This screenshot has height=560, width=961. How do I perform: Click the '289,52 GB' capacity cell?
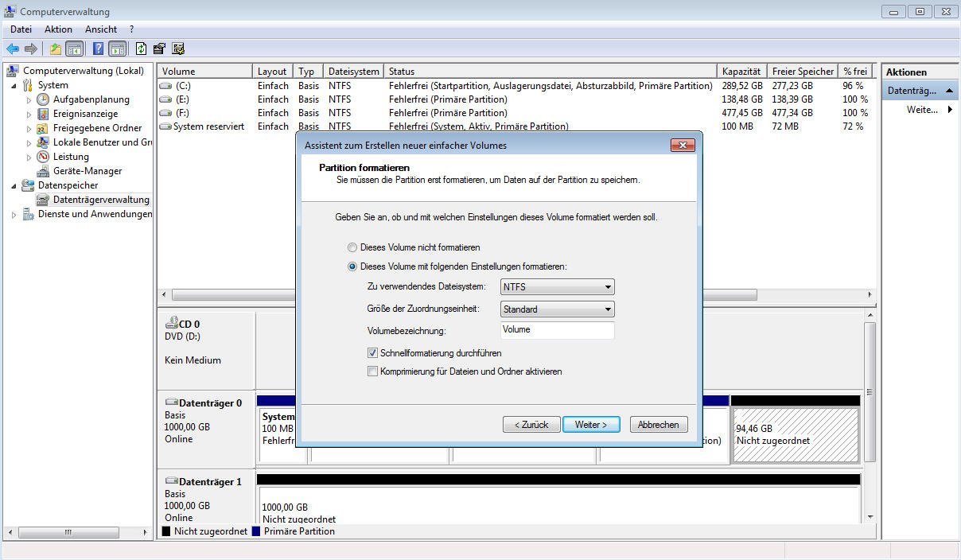click(741, 86)
